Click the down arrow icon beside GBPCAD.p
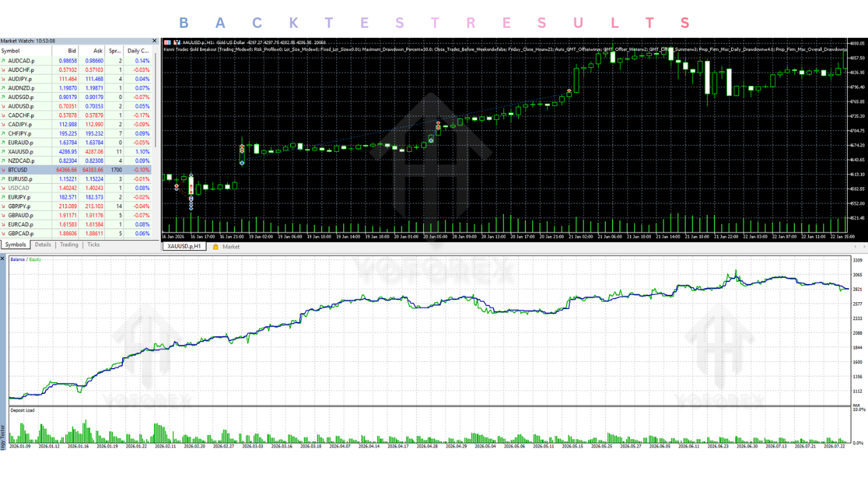The width and height of the screenshot is (868, 488). (x=3, y=233)
